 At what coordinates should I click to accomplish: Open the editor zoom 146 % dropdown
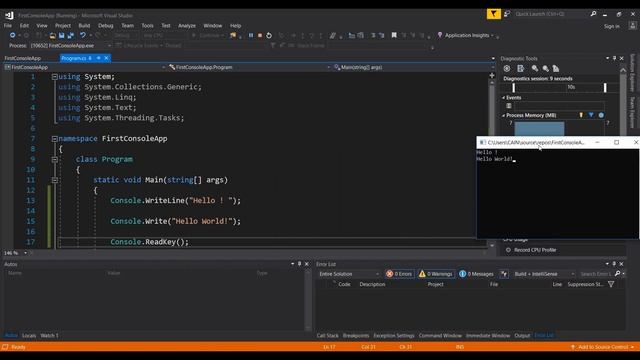pos(25,253)
